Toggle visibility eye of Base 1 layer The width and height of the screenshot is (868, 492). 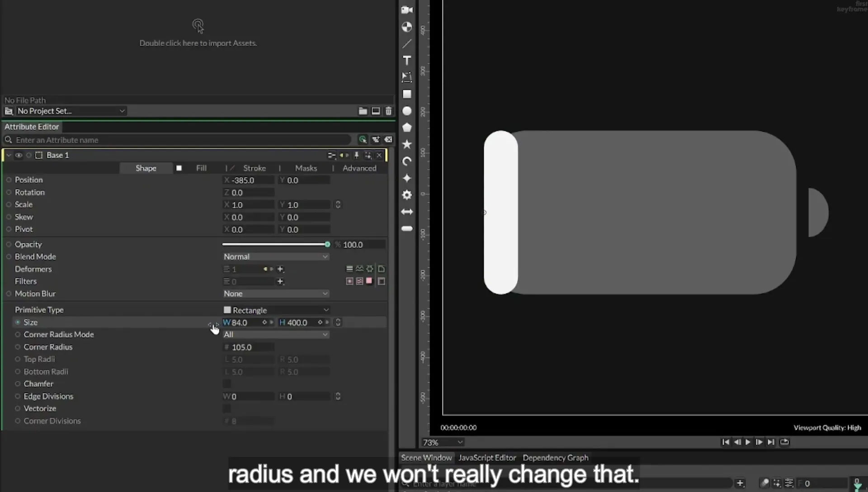click(19, 155)
